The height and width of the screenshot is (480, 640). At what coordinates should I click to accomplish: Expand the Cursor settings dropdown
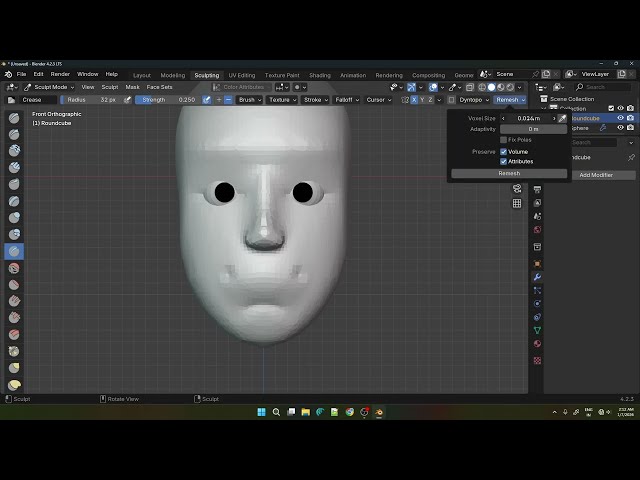379,100
